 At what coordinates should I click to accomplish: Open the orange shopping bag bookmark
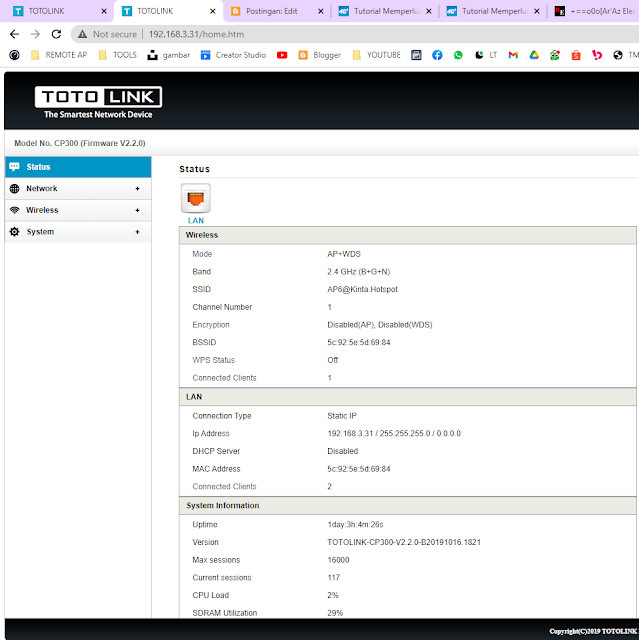pyautogui.click(x=576, y=55)
